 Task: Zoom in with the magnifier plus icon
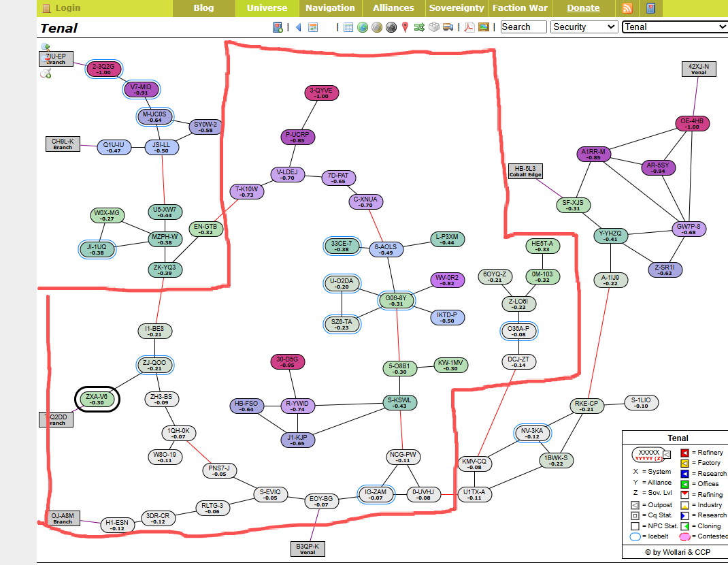point(46,47)
